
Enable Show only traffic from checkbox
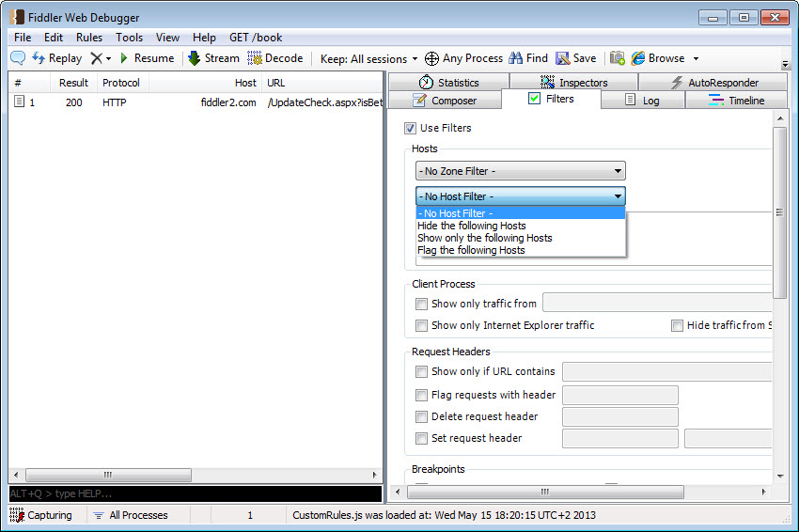421,305
